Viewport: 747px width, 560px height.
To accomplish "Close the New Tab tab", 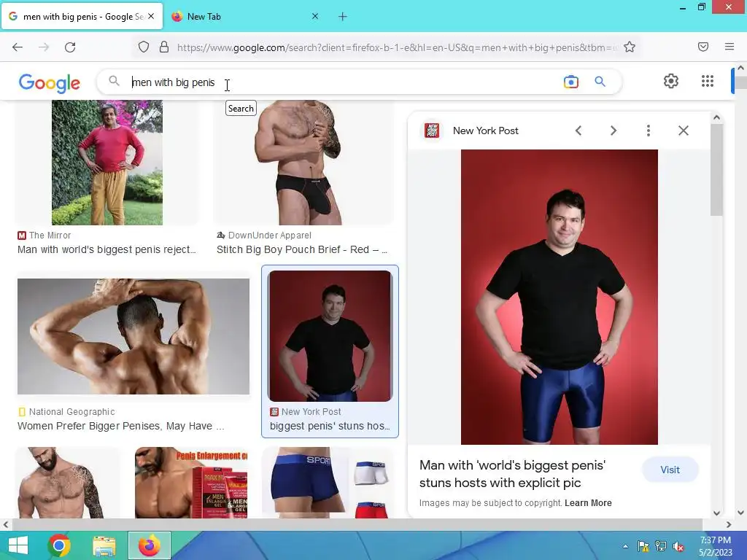I will click(315, 16).
